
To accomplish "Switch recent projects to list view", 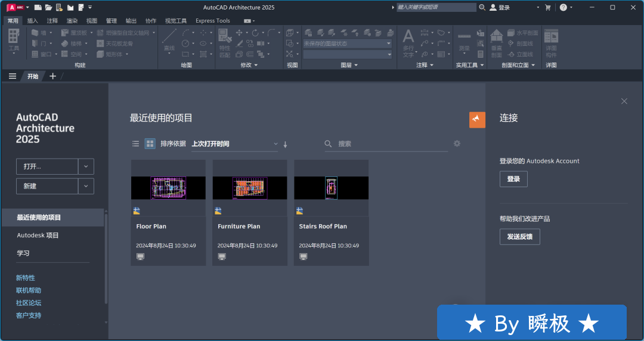I will tap(135, 144).
